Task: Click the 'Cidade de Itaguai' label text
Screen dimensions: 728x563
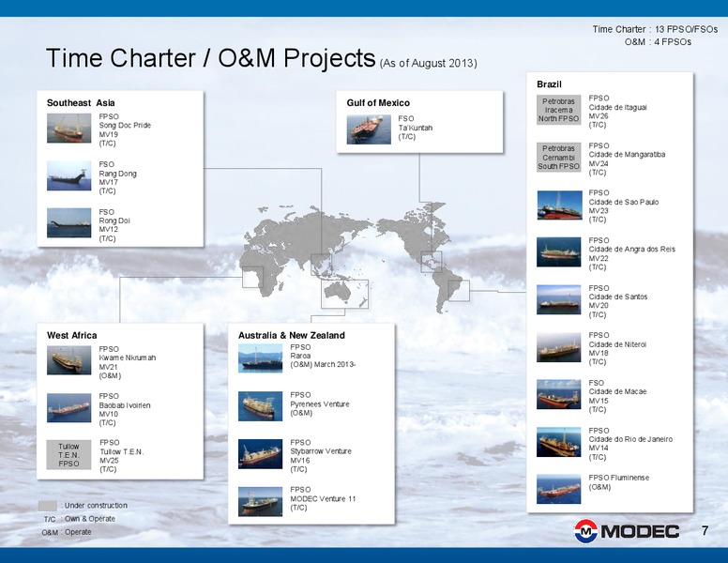Action: point(618,107)
